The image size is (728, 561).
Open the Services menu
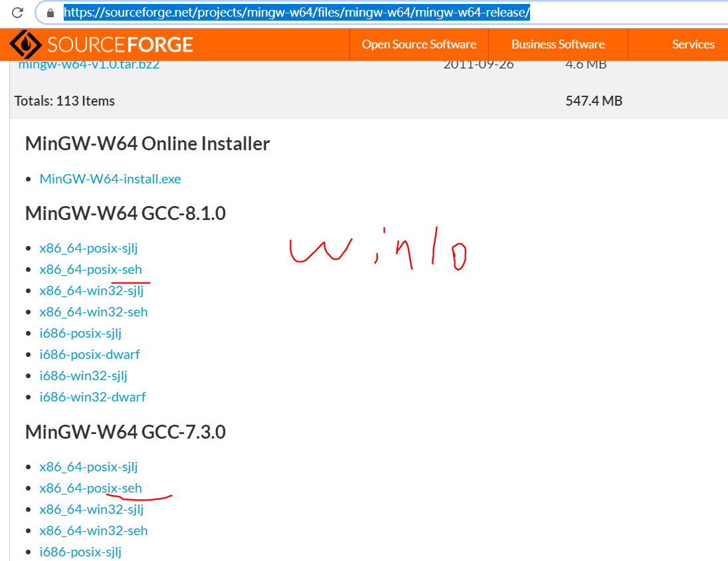pos(693,44)
